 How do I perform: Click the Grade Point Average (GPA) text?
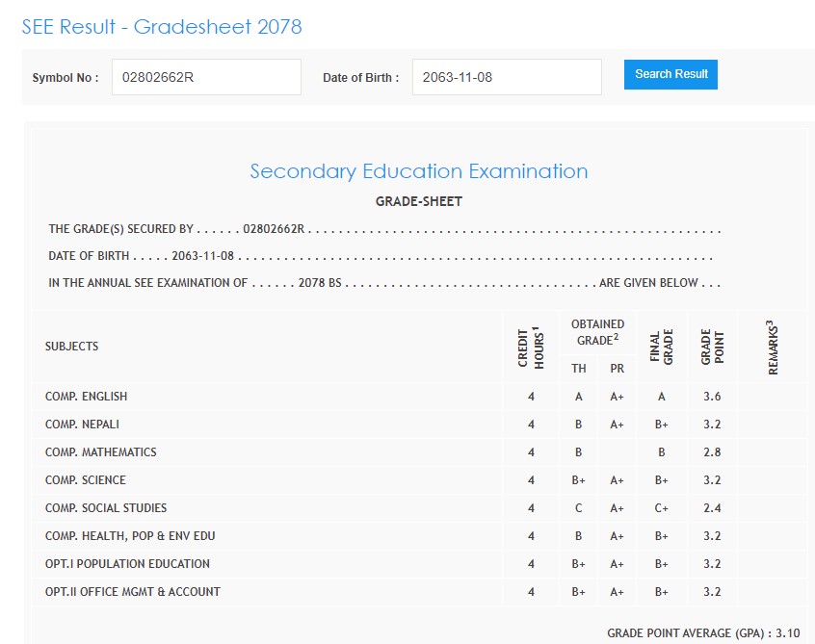[703, 633]
